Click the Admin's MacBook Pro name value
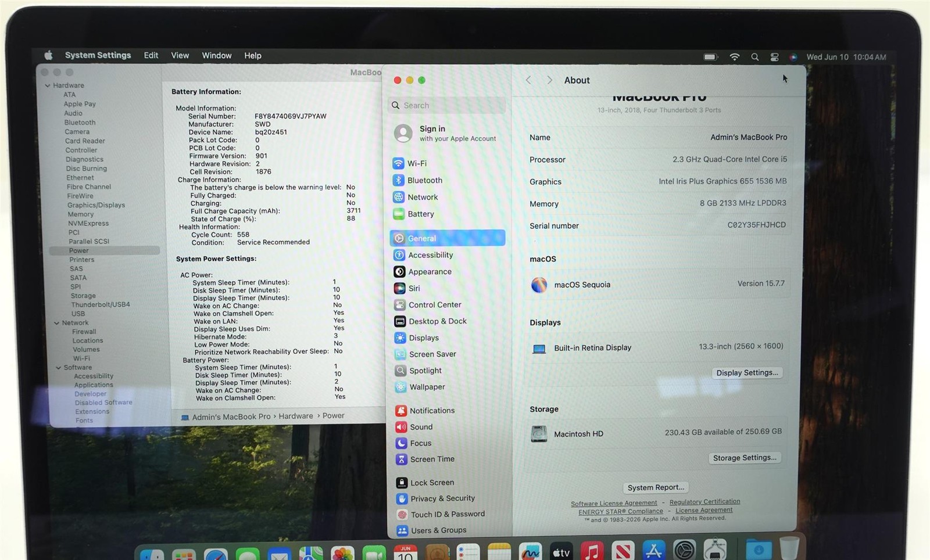The height and width of the screenshot is (560, 930). tap(749, 137)
